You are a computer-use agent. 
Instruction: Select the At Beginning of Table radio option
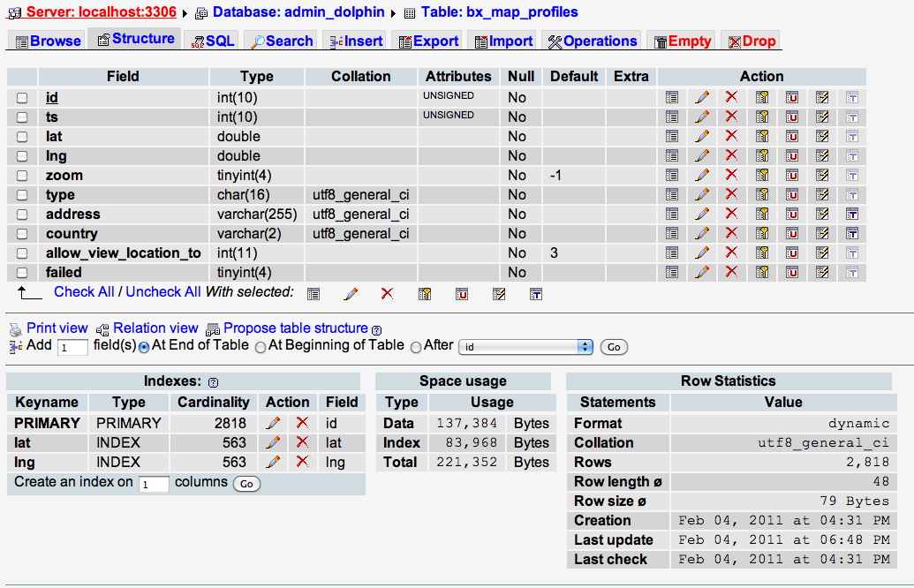(x=261, y=348)
